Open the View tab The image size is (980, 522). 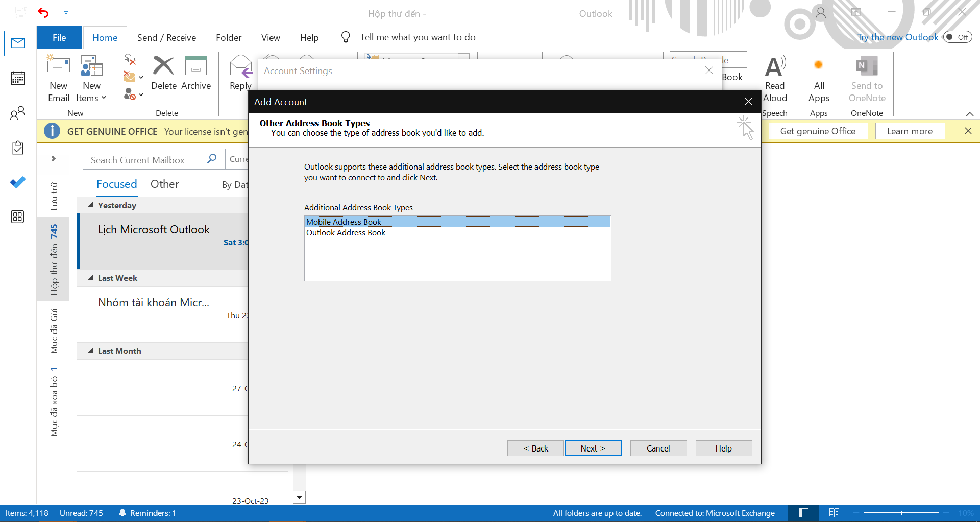point(271,37)
